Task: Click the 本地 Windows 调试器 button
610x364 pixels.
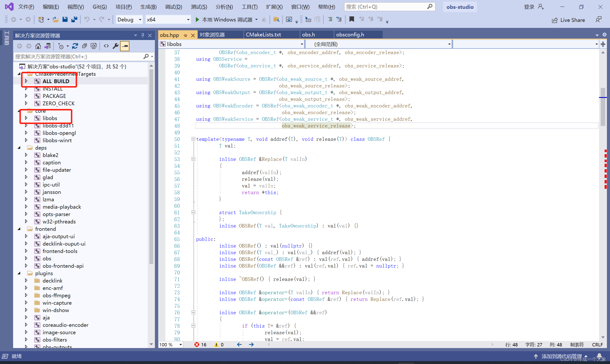Action: tap(227, 20)
